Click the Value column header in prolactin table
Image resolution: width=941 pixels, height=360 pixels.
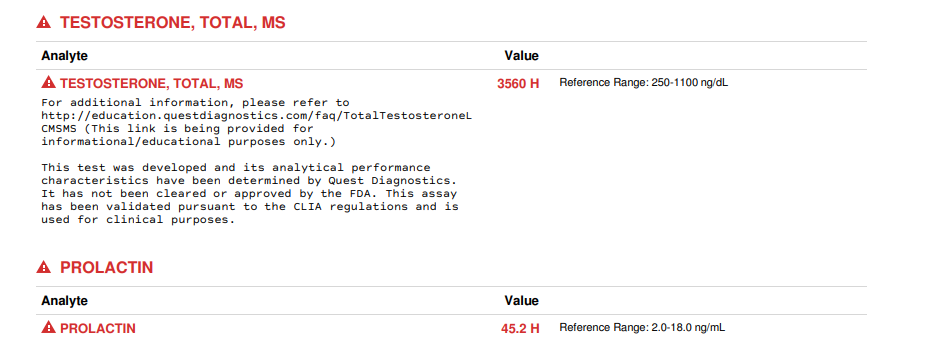tap(522, 301)
